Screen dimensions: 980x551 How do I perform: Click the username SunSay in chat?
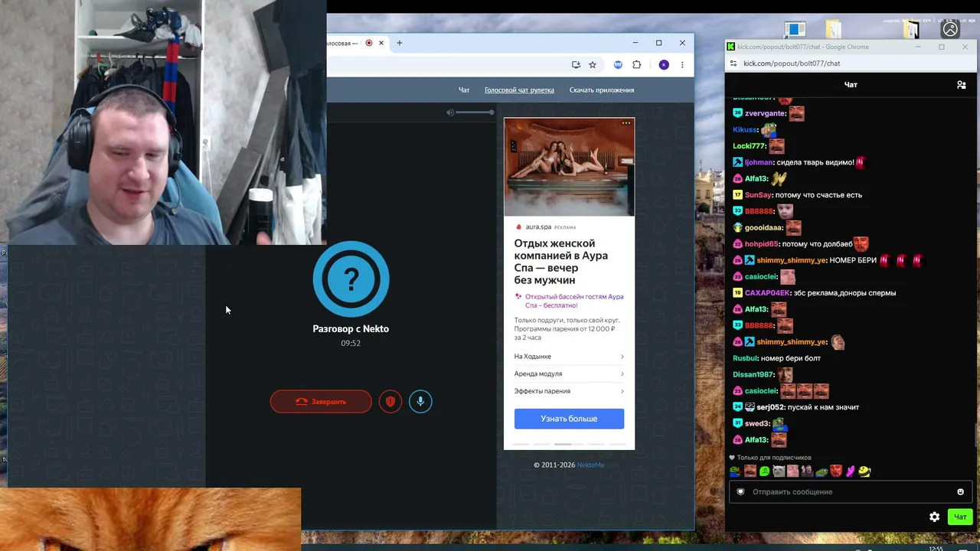pos(757,195)
